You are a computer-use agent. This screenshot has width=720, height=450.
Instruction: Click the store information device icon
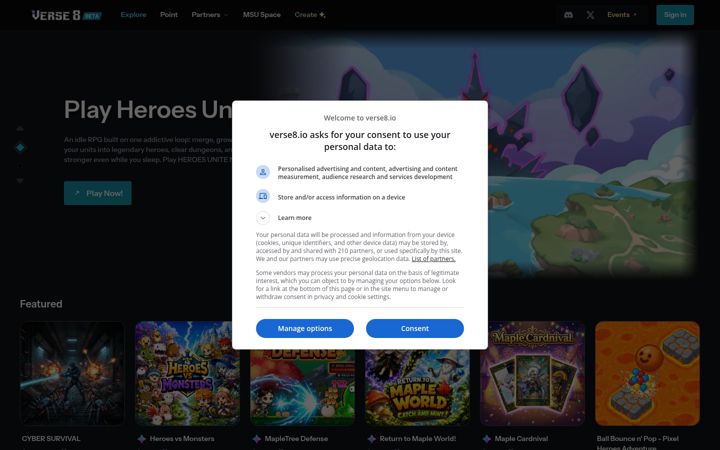[263, 197]
